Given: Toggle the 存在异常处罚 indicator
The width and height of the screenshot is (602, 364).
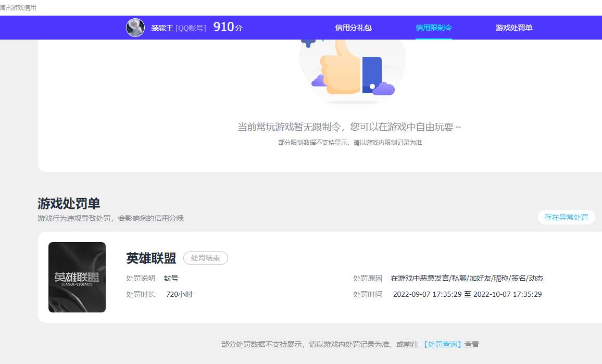Looking at the screenshot, I should [567, 217].
